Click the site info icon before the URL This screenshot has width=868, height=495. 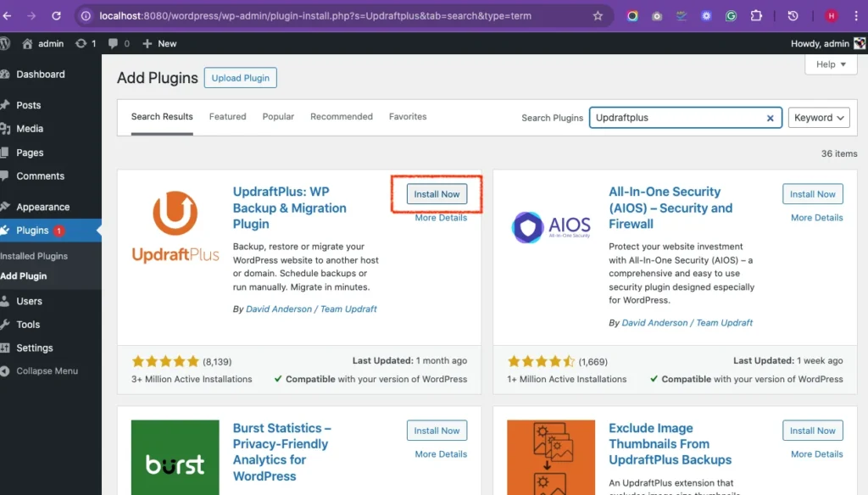86,14
